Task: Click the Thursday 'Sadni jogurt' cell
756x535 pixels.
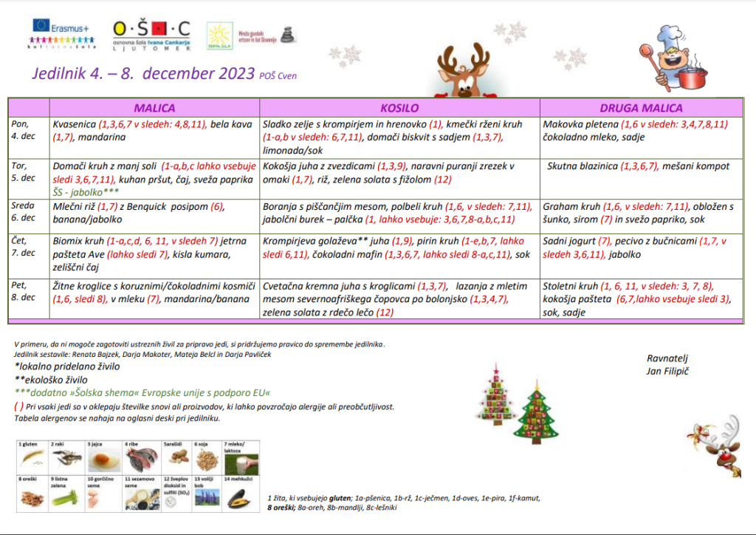Action: 642,256
